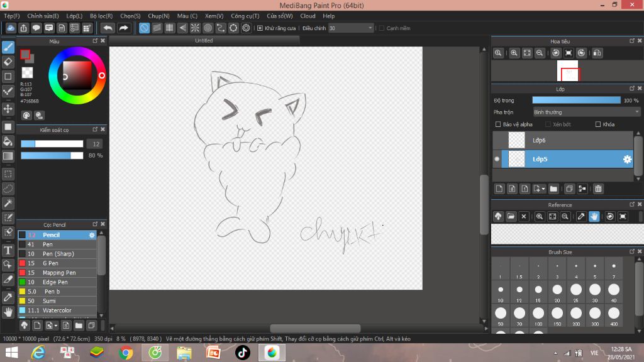Open Công cụ(T) menu
This screenshot has width=644, height=362.
245,16
